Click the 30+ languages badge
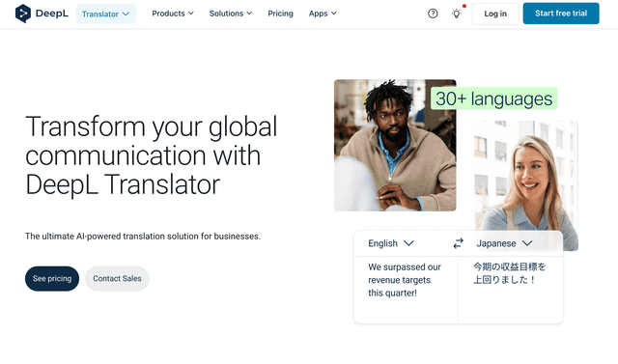Viewport: 618px width, 364px height. pos(493,98)
